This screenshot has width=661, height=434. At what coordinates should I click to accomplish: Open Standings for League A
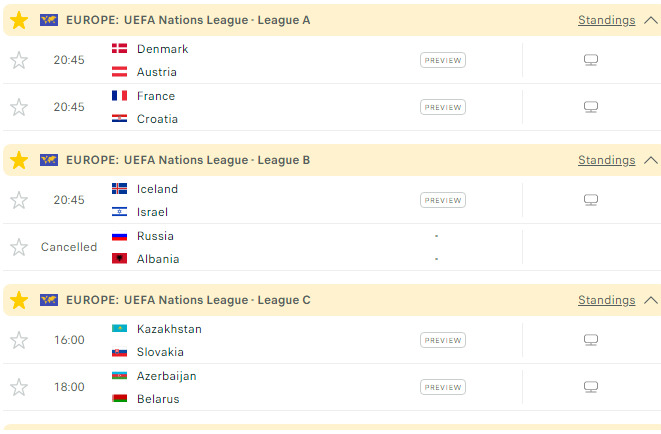607,20
